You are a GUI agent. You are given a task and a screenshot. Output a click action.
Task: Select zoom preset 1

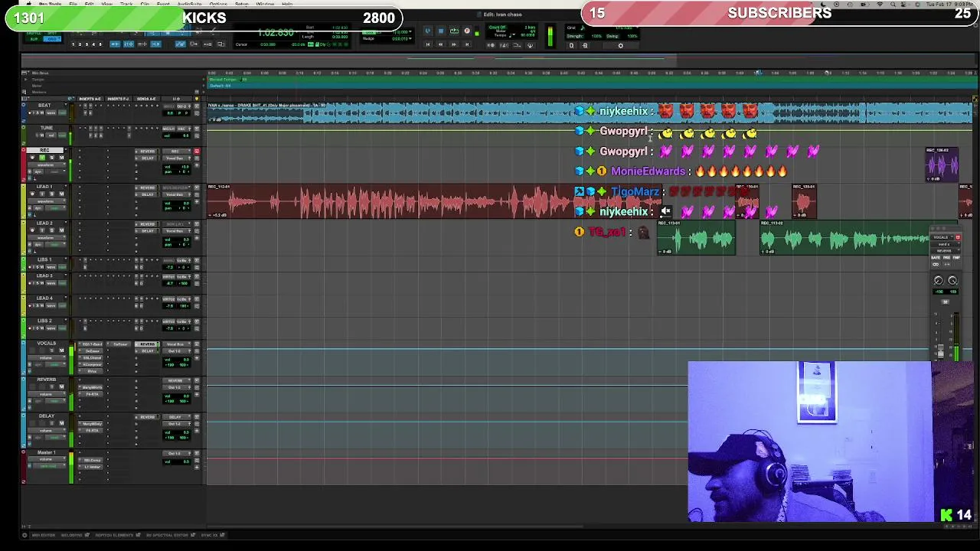[73, 44]
